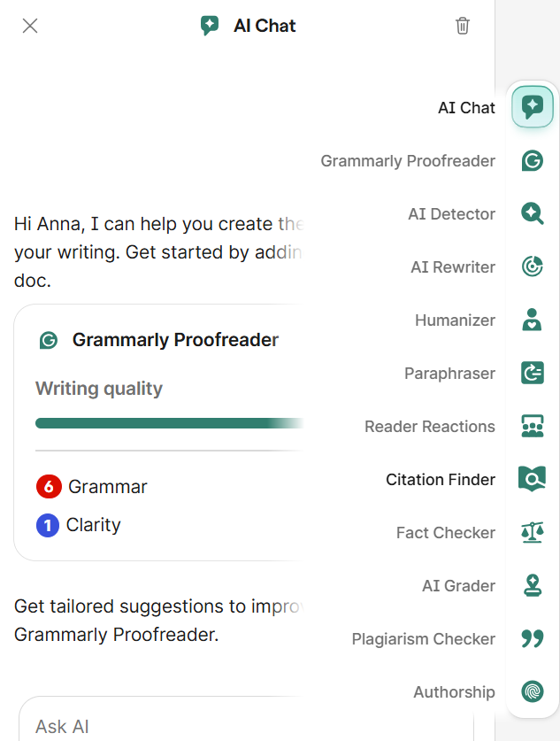Launch the AI Rewriter icon
This screenshot has height=741, width=560.
click(x=532, y=267)
